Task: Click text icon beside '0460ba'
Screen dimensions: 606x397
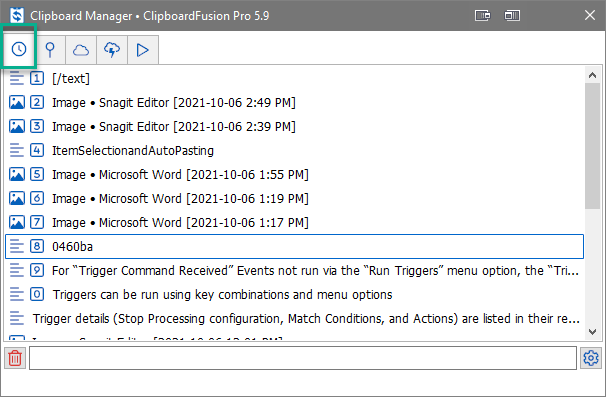Action: (17, 246)
